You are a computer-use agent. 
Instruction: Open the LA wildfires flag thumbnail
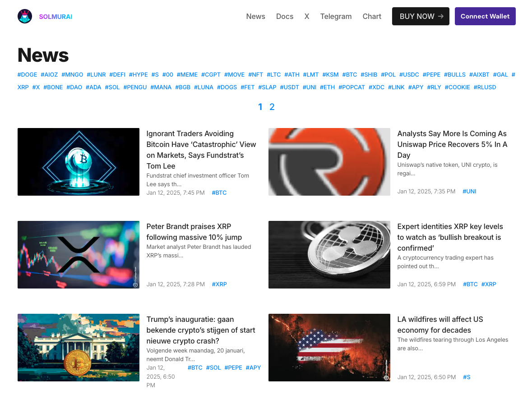[x=329, y=348]
